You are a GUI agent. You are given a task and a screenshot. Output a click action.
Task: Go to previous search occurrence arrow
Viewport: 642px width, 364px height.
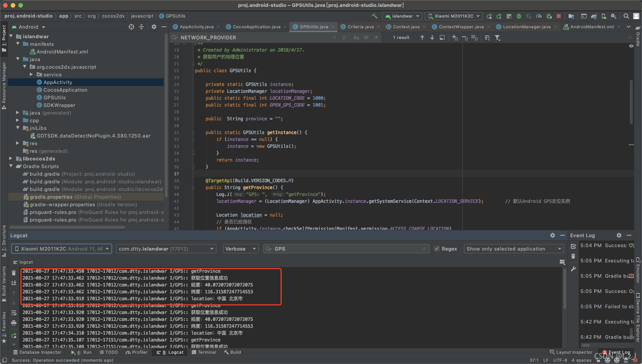[x=422, y=37]
